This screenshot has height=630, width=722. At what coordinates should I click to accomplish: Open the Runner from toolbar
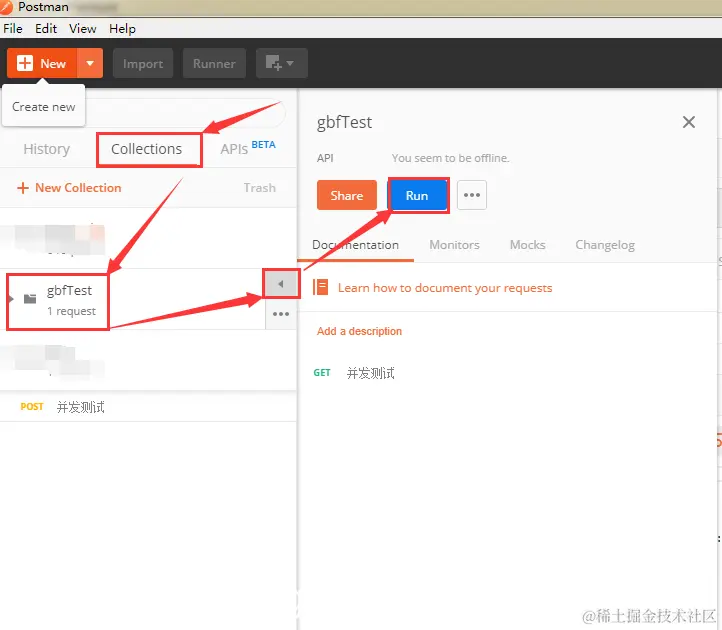pyautogui.click(x=214, y=63)
